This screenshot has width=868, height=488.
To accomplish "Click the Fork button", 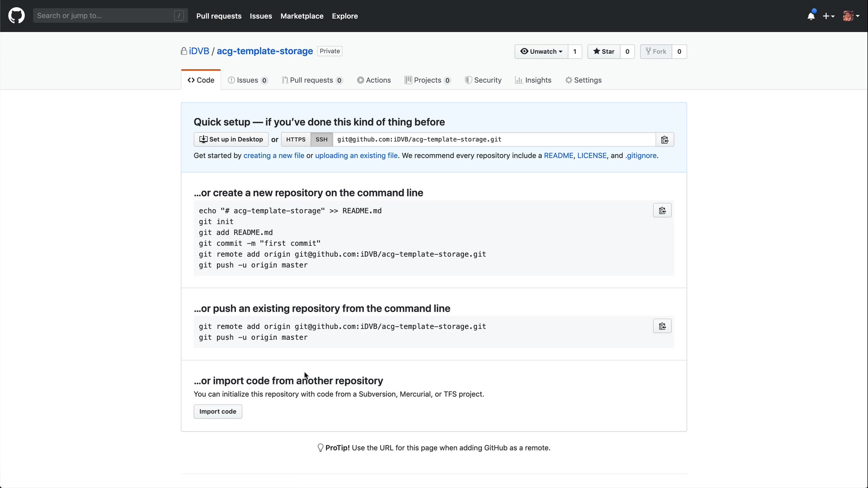I will click(656, 52).
